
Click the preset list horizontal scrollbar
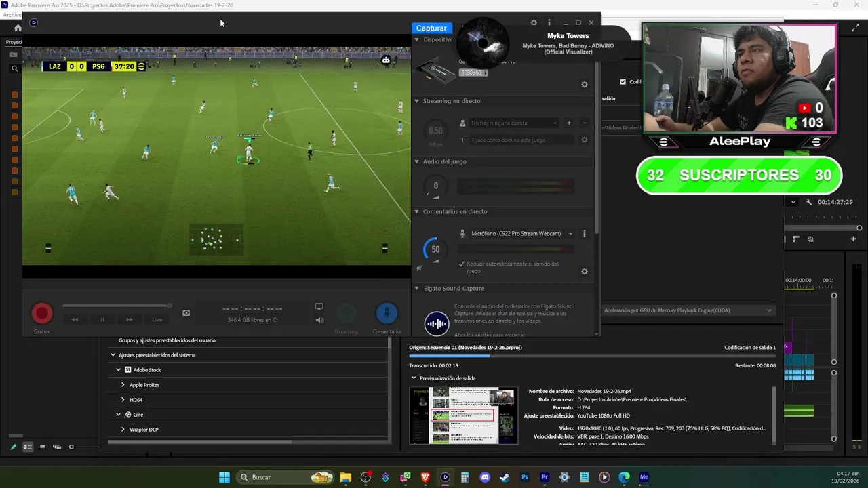199,442
